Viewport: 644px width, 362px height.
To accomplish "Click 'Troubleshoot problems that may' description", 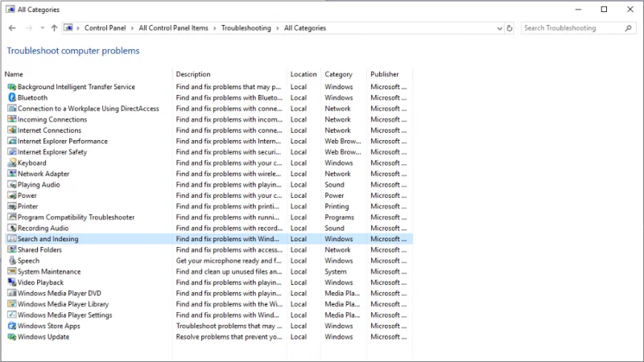I will tap(229, 326).
